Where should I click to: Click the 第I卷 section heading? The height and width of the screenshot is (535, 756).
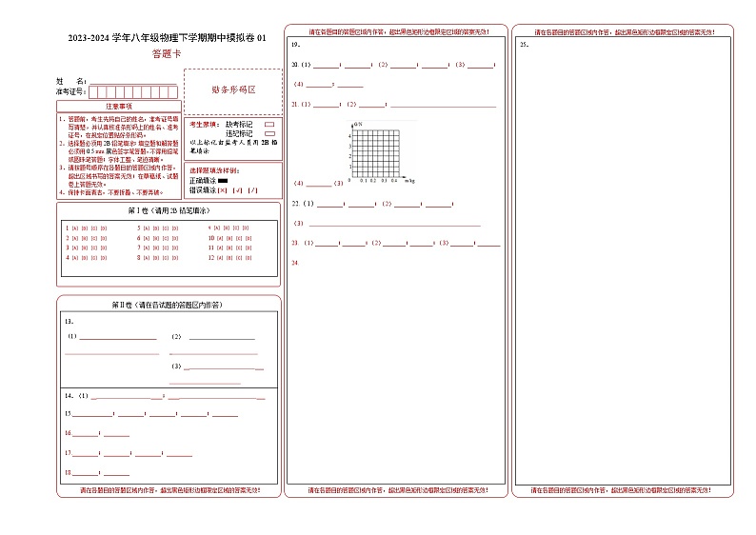coord(168,209)
